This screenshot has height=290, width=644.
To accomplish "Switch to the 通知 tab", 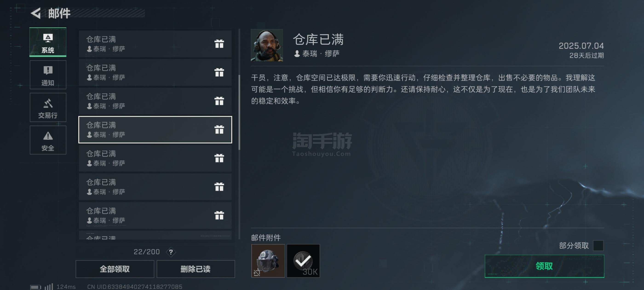I will tap(48, 75).
